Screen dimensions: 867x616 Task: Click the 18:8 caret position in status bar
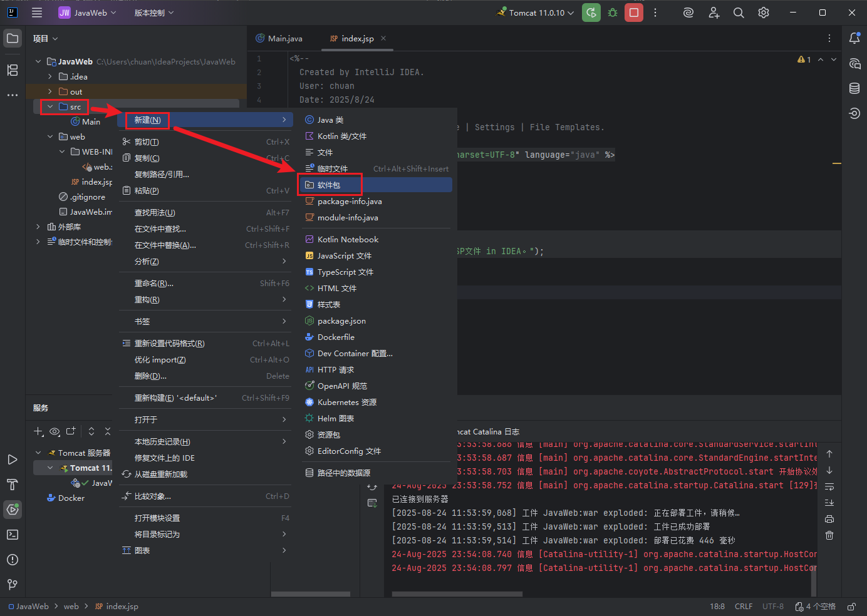(717, 607)
